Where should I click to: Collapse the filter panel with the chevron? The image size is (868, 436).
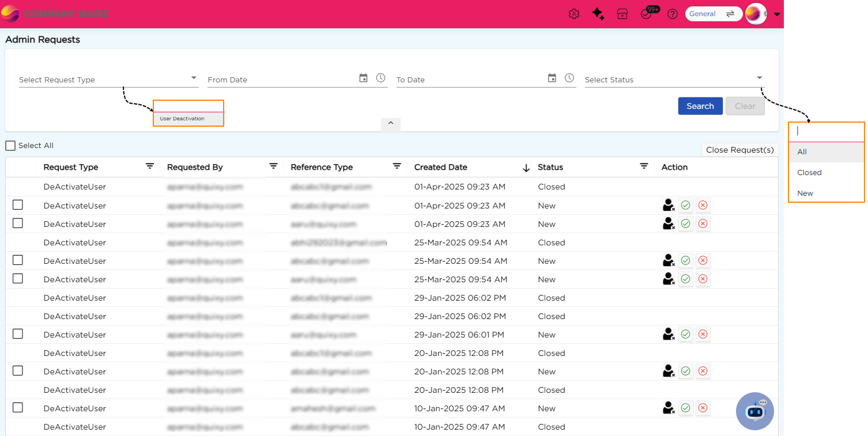[391, 123]
